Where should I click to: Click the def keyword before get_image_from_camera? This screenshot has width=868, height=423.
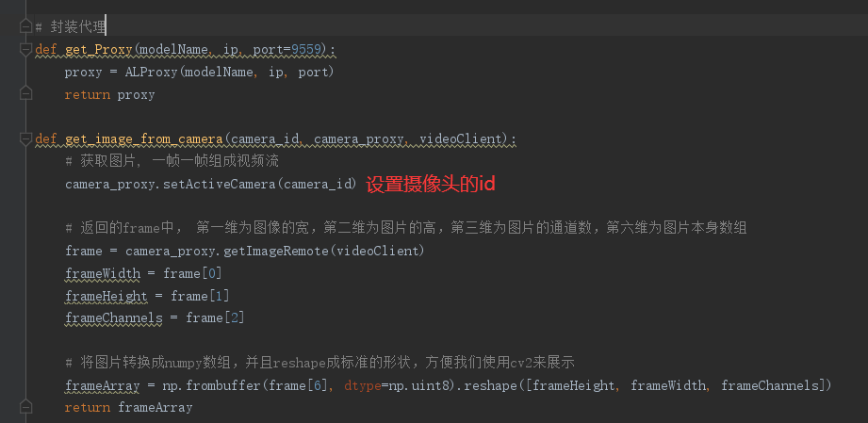(x=46, y=139)
